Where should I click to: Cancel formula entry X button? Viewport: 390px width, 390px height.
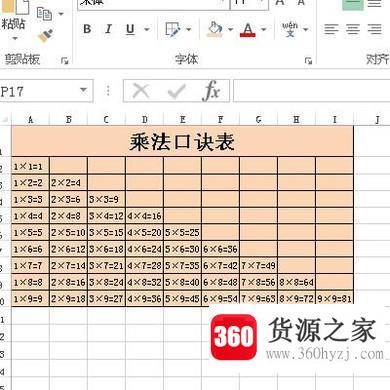[x=141, y=91]
